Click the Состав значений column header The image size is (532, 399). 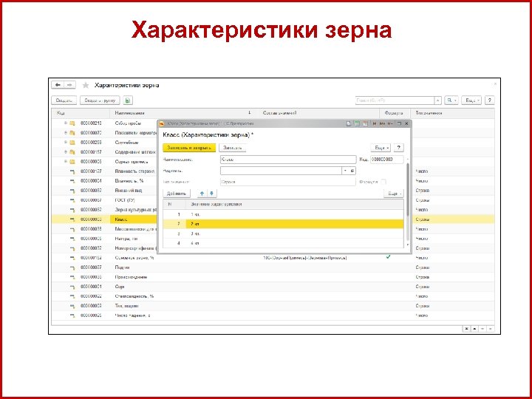point(319,113)
